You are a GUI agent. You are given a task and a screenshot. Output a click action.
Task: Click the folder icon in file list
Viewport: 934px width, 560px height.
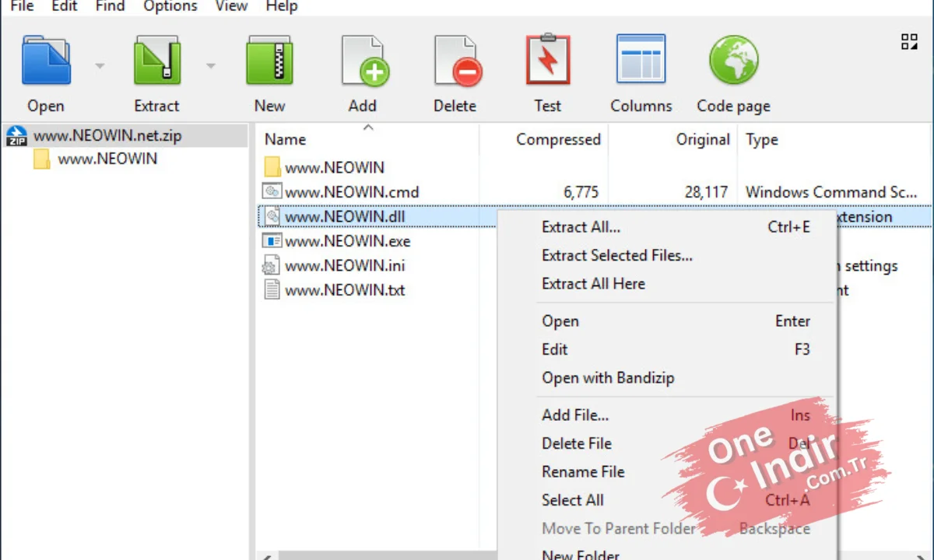click(272, 167)
